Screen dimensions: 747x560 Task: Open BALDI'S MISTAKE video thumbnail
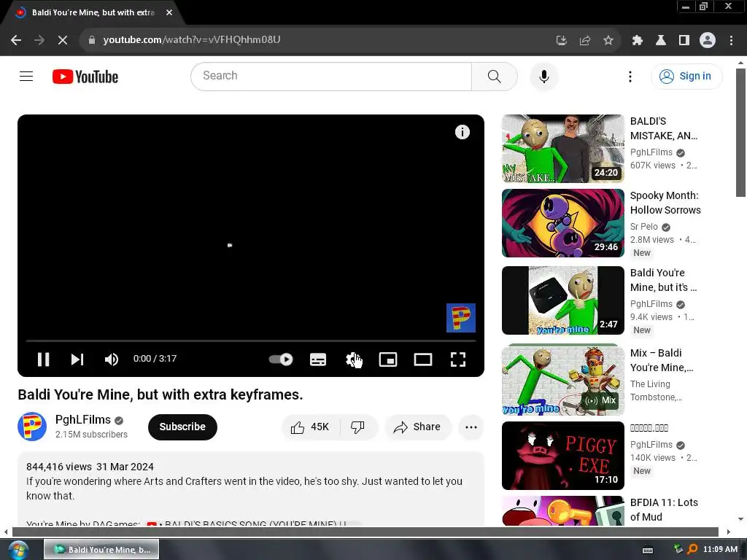tap(562, 149)
